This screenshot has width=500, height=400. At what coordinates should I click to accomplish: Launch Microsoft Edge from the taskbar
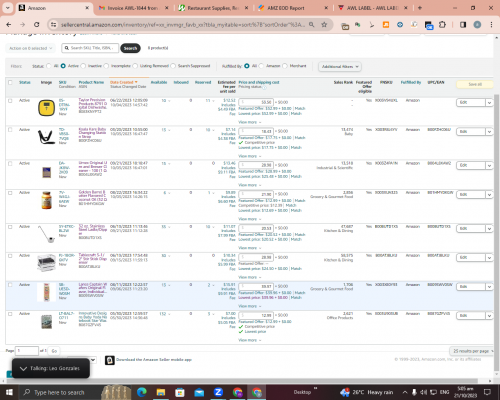pyautogui.click(x=142, y=392)
